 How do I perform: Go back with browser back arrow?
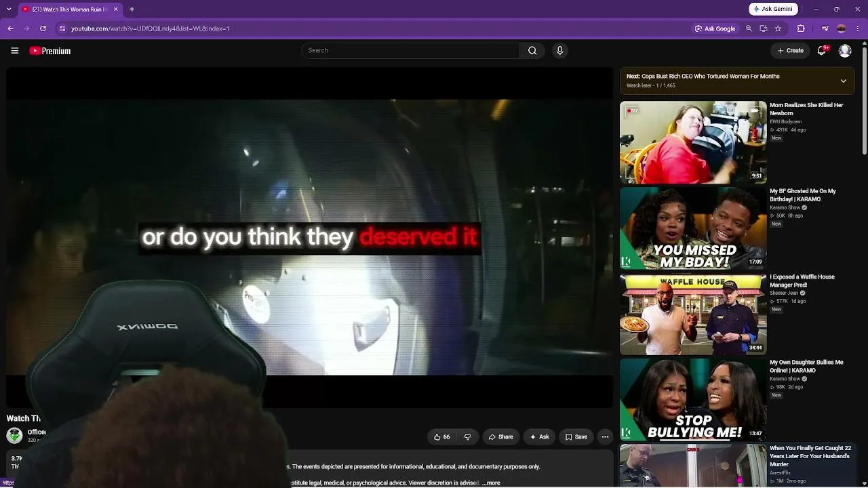10,28
